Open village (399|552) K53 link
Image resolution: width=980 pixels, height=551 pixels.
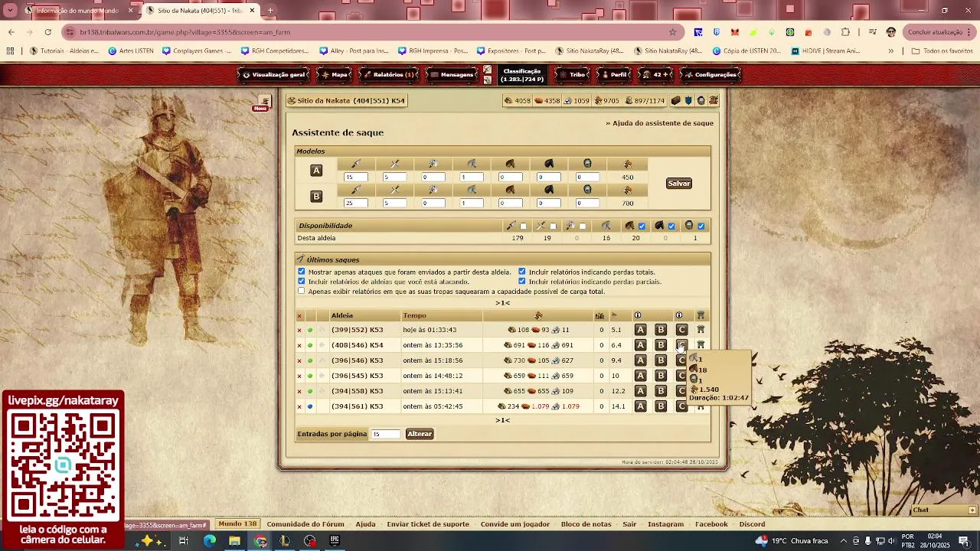coord(357,330)
